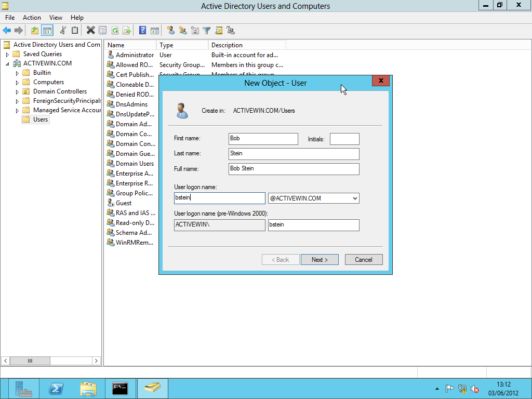Open Help via the question mark icon
The height and width of the screenshot is (399, 532).
[x=142, y=31]
